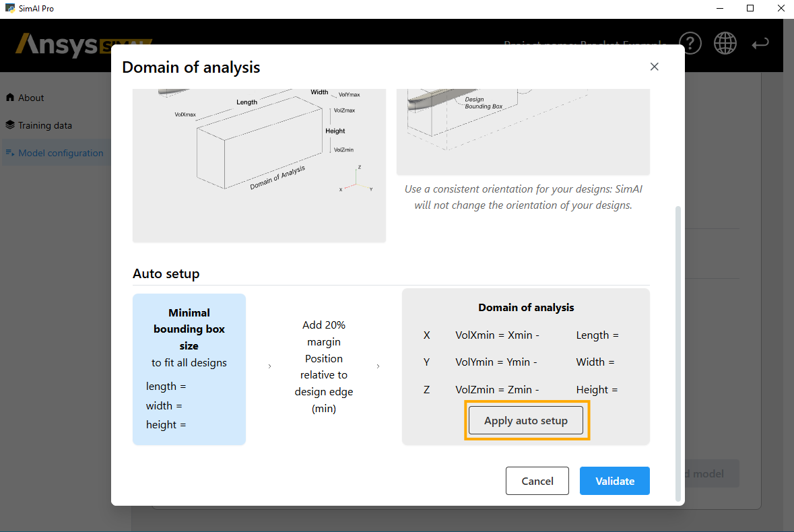Click the return arrow icon in header
Image resolution: width=794 pixels, height=532 pixels.
(760, 44)
